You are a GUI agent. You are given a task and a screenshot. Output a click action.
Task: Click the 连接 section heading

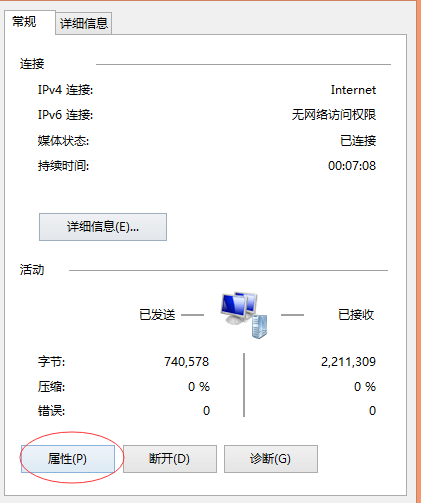click(x=32, y=64)
